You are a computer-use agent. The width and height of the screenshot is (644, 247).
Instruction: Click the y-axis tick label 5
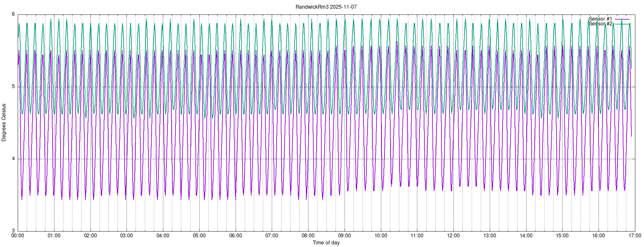tap(14, 87)
